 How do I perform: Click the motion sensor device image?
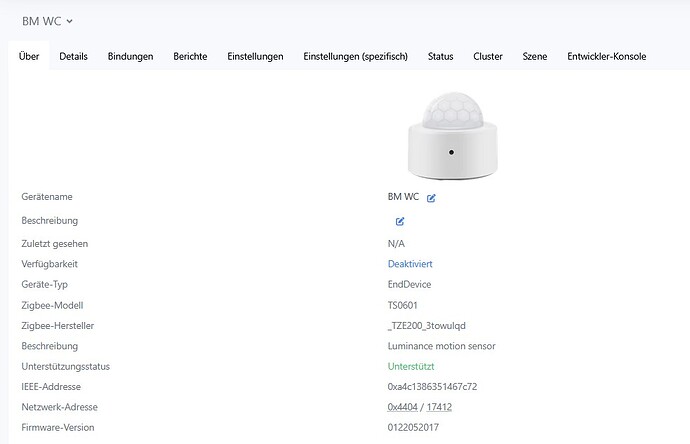452,135
